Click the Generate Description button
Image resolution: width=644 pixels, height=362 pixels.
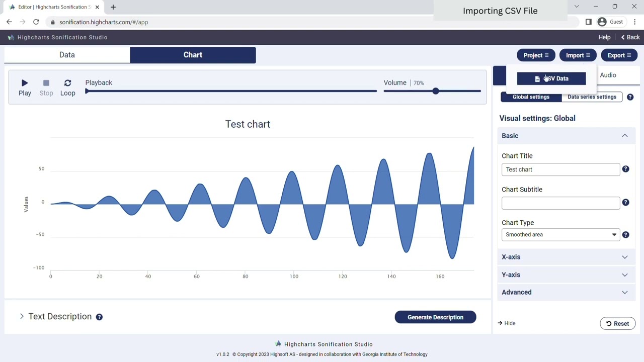coord(435,317)
